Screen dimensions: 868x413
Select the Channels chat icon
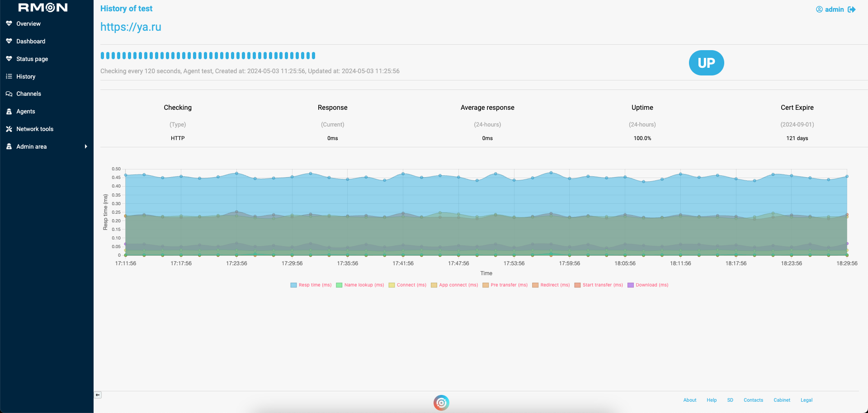point(9,94)
